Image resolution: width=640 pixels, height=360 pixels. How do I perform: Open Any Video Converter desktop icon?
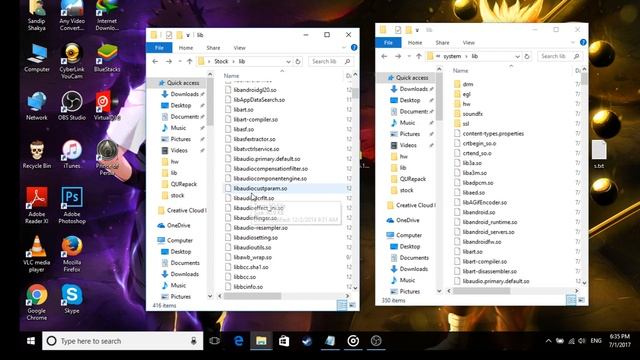click(x=72, y=16)
